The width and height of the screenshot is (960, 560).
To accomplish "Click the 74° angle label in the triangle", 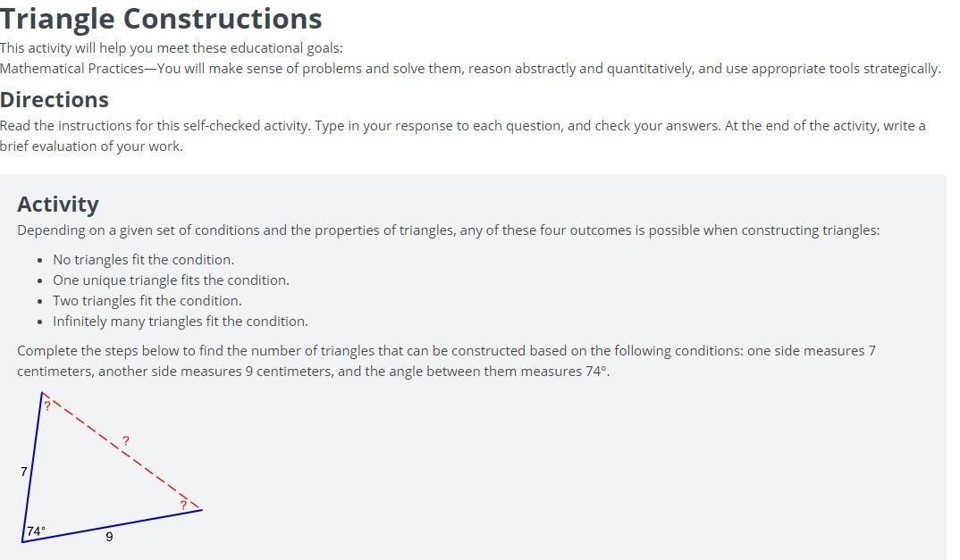I will pyautogui.click(x=36, y=531).
